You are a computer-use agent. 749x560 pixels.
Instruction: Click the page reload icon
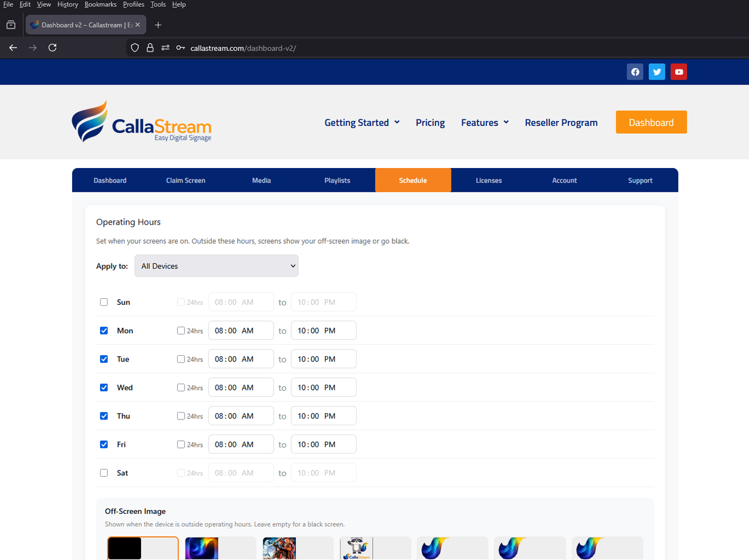coord(52,48)
